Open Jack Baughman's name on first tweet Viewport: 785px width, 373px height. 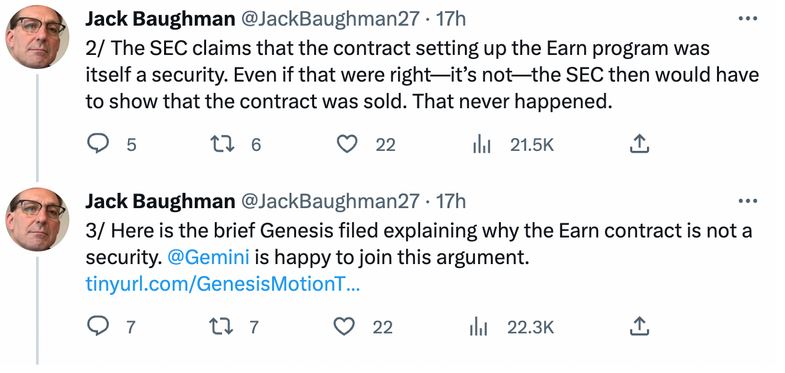pos(160,19)
